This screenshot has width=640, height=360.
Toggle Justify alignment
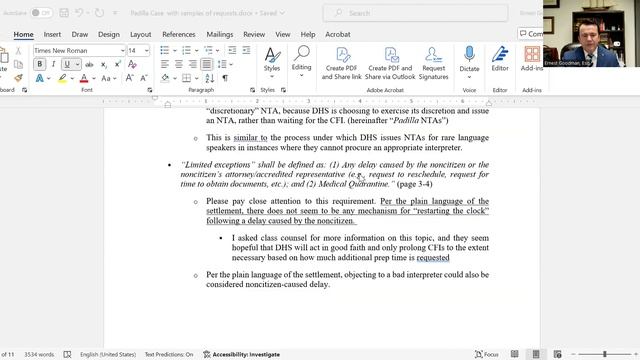click(207, 64)
